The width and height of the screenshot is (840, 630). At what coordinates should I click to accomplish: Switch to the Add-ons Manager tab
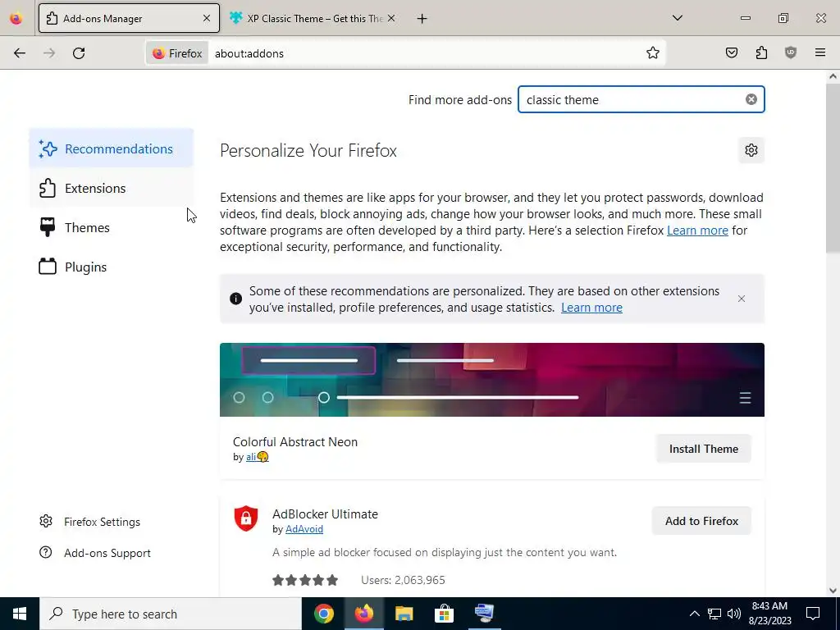129,18
